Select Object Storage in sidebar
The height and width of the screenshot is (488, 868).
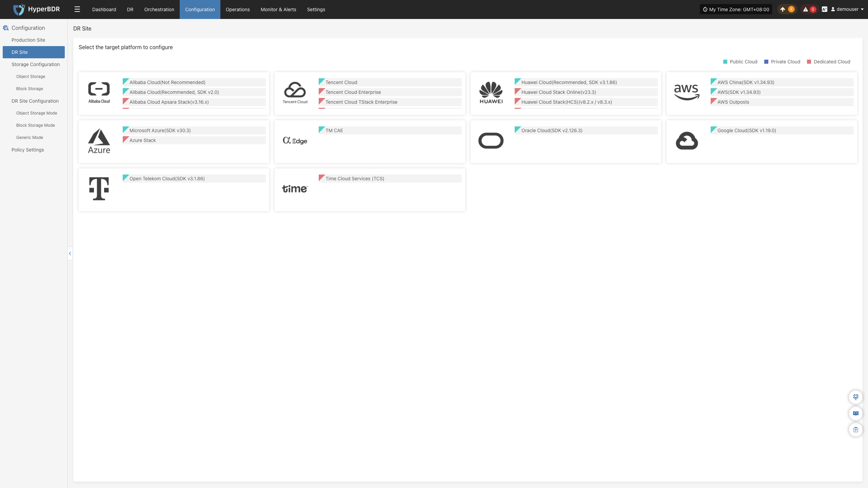tap(34, 77)
